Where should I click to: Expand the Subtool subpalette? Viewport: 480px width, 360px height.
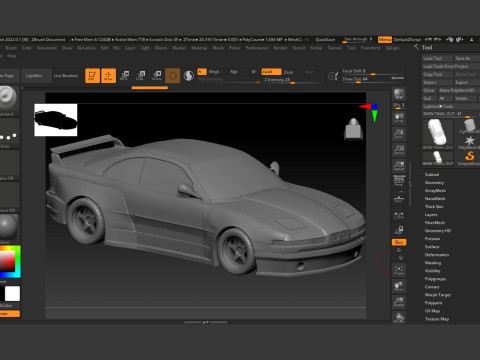432,174
